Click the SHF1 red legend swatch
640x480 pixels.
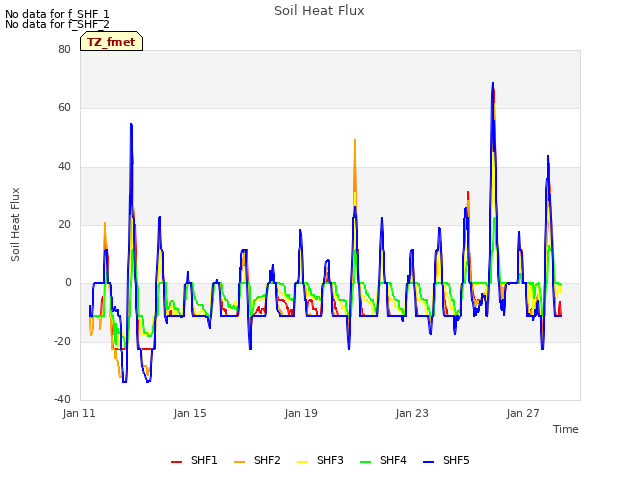pyautogui.click(x=176, y=462)
